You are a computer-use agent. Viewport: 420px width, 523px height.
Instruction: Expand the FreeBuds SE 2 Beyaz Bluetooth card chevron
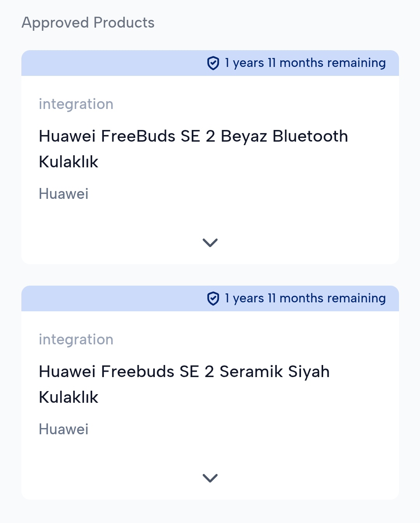pos(210,242)
